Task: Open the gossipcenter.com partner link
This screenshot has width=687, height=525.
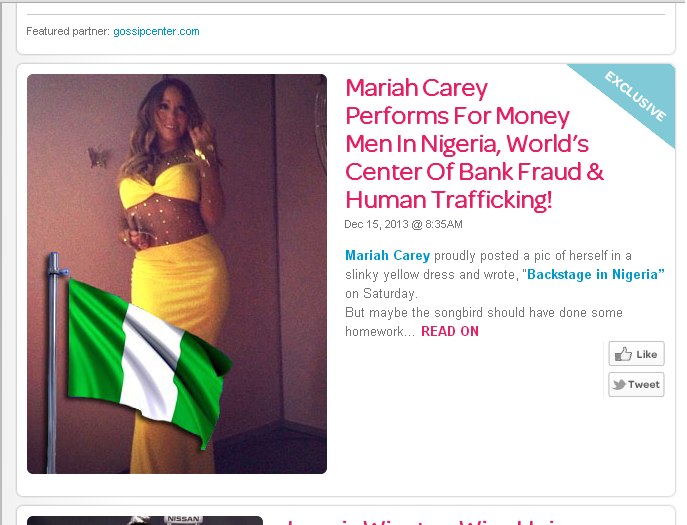Action: click(156, 32)
